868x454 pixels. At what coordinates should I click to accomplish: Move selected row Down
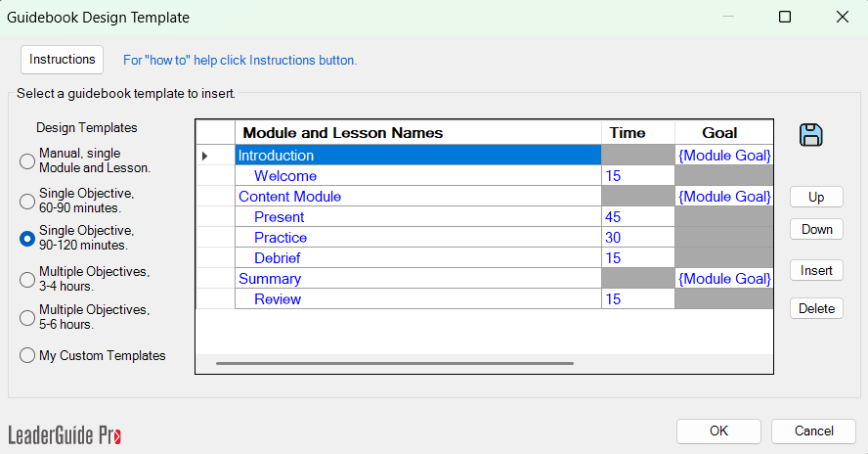816,229
